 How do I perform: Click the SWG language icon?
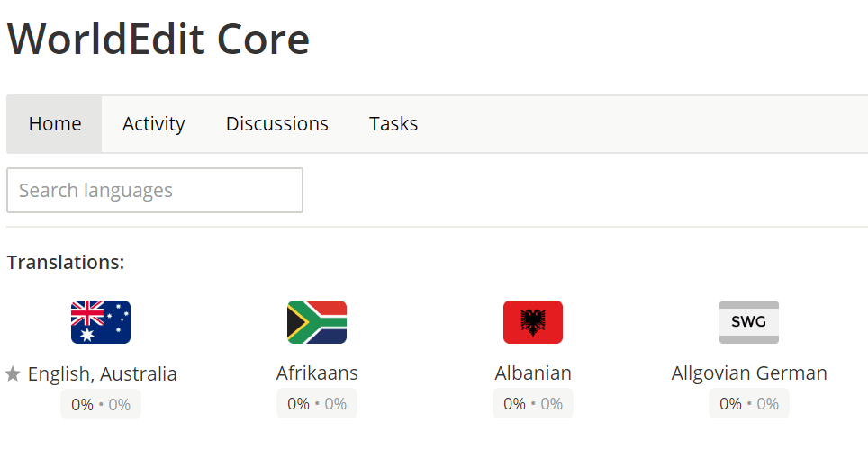pos(749,322)
